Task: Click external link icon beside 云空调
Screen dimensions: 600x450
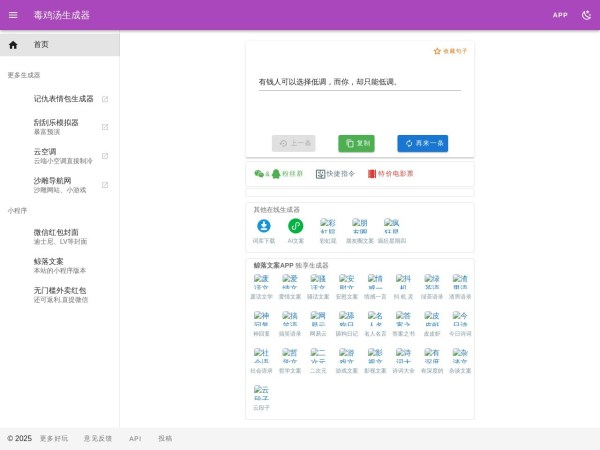Action: [105, 156]
